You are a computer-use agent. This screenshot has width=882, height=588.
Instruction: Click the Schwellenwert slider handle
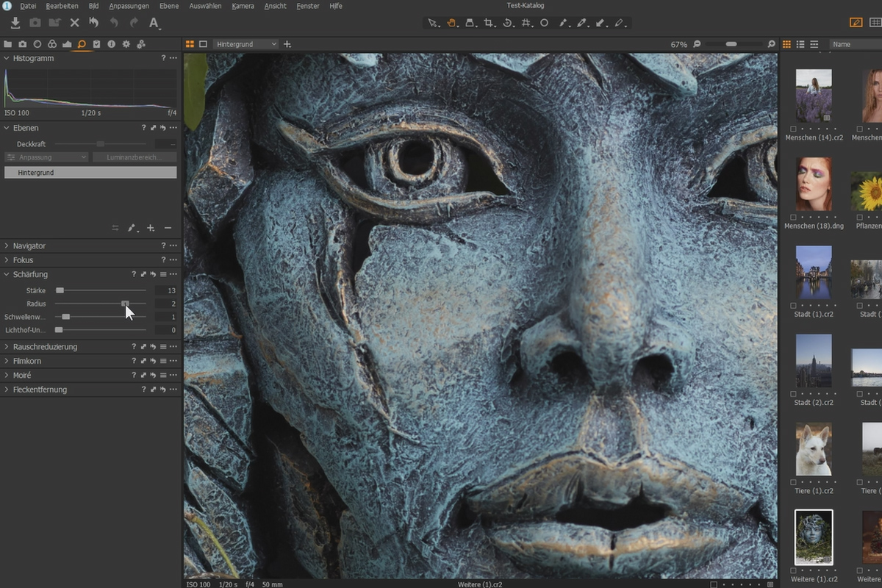pyautogui.click(x=66, y=317)
